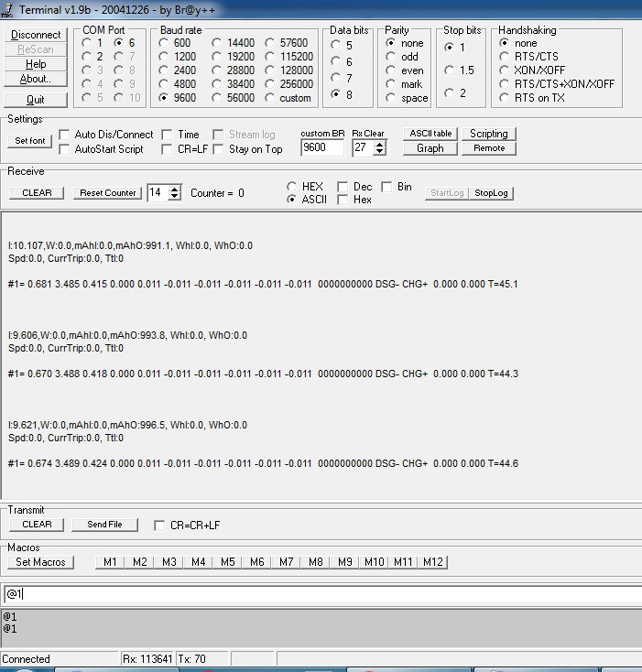Select 38400 baud rate
642x672 pixels.
217,84
